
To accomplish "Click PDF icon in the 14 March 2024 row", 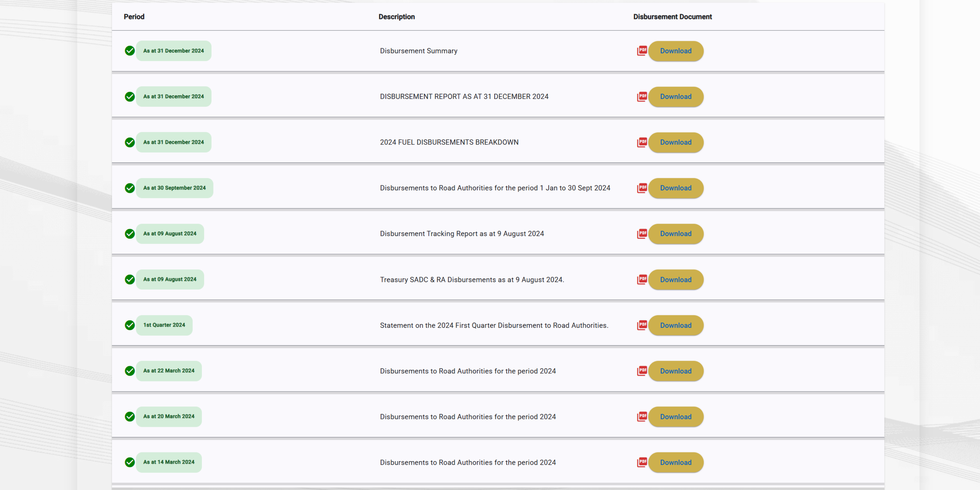I will point(642,462).
